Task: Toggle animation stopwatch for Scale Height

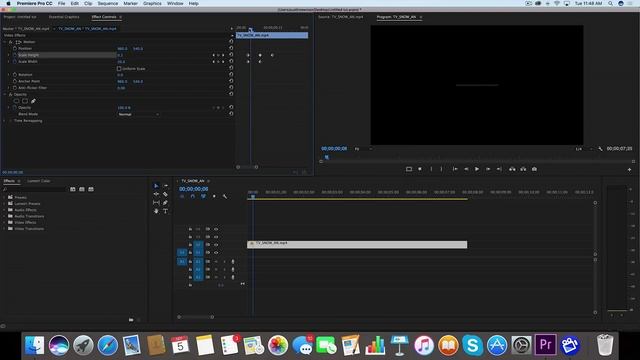Action: (x=15, y=55)
